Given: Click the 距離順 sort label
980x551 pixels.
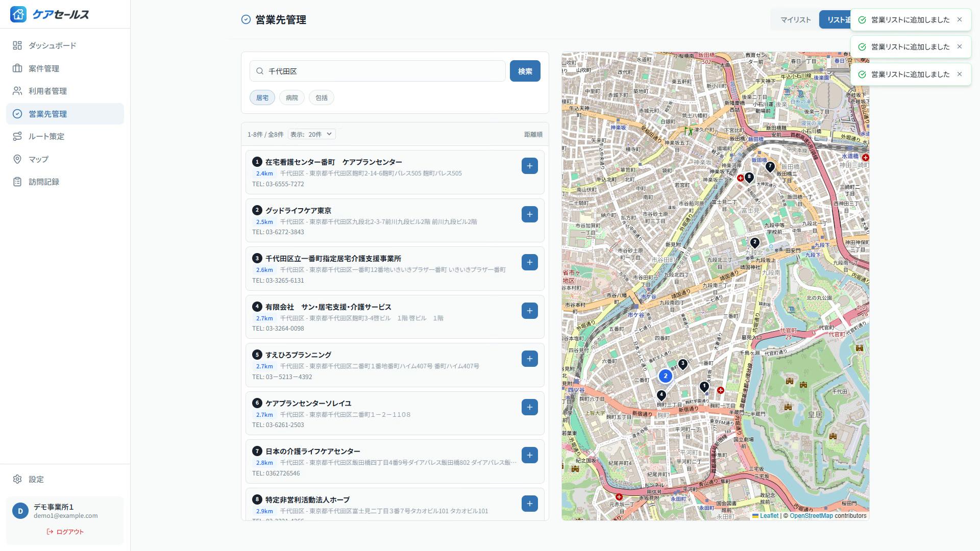Looking at the screenshot, I should click(x=533, y=134).
